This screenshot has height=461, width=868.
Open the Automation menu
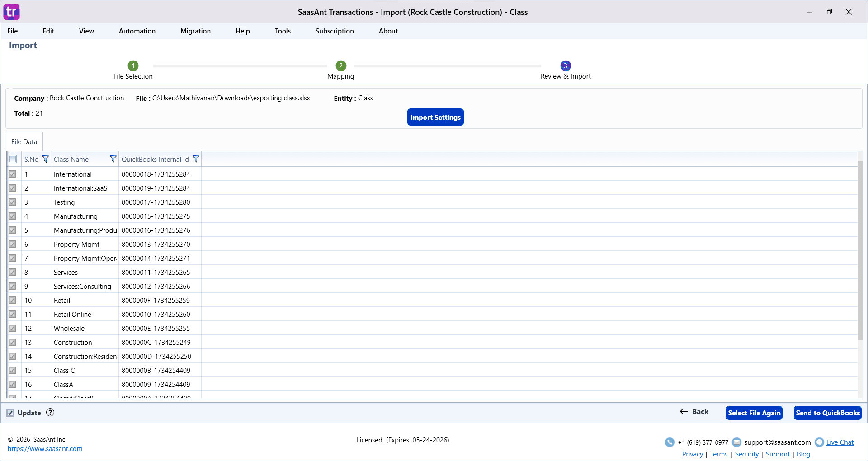137,31
